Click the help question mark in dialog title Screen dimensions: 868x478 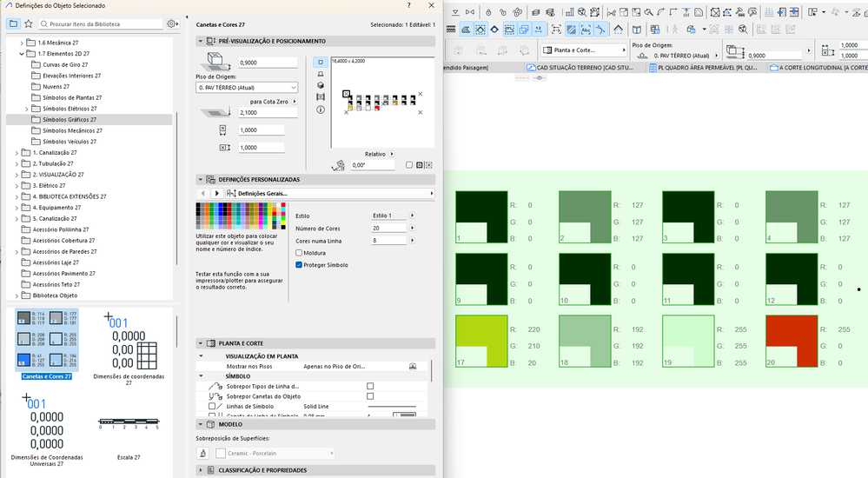409,5
